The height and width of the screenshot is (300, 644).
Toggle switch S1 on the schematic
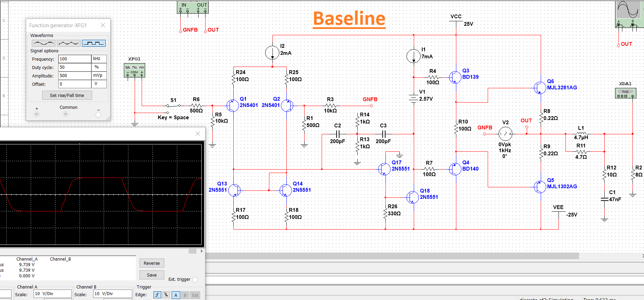pos(173,105)
